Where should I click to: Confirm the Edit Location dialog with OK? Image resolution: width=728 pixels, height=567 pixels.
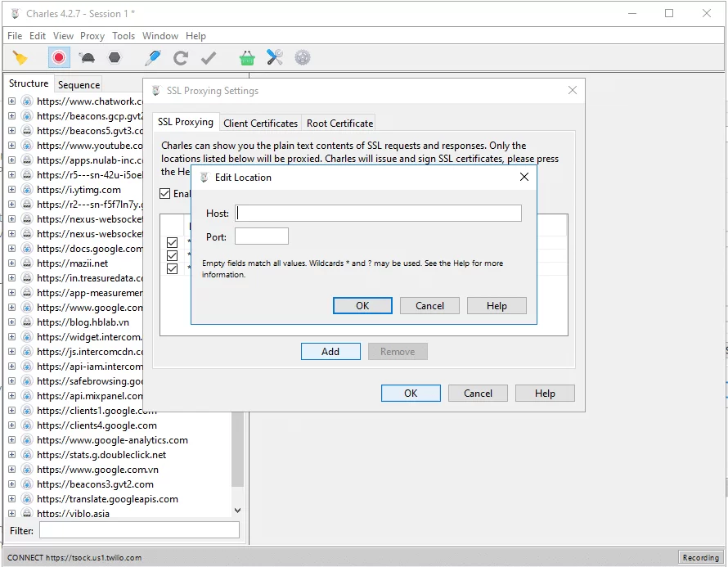pos(362,305)
